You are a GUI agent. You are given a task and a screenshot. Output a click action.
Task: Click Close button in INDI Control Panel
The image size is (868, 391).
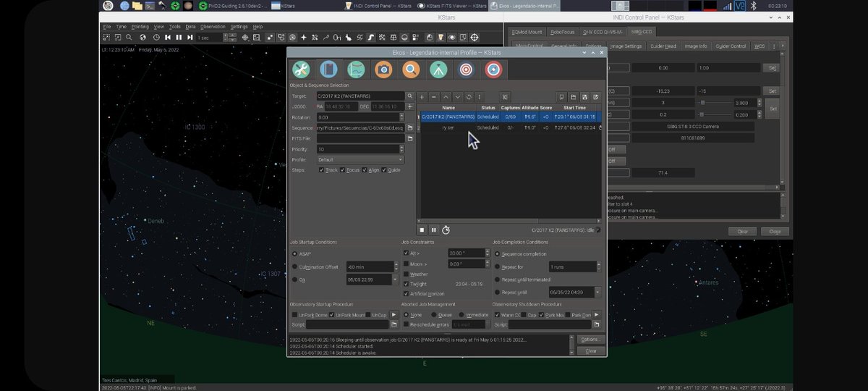pyautogui.click(x=775, y=231)
